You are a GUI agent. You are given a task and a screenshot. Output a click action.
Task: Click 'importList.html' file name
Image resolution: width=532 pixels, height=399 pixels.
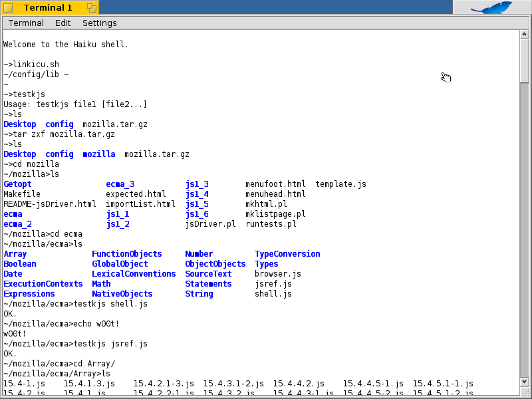point(140,204)
